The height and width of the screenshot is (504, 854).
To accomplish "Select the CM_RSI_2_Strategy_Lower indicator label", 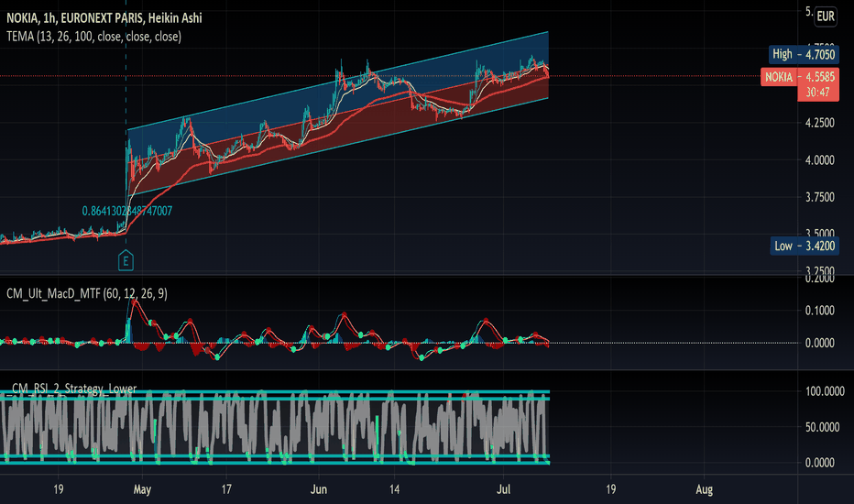I will [x=73, y=388].
